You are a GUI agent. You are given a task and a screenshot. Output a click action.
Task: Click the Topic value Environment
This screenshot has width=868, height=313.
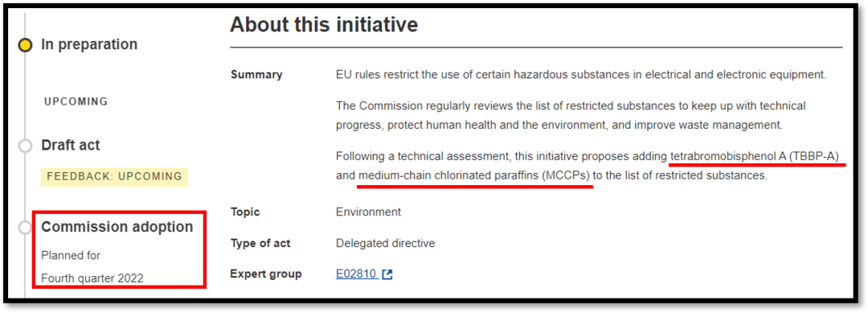[369, 212]
